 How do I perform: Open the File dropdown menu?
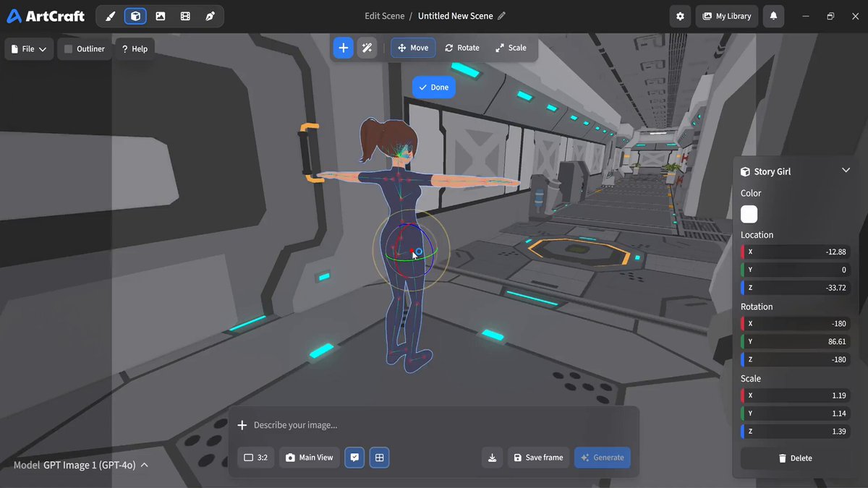pos(29,49)
